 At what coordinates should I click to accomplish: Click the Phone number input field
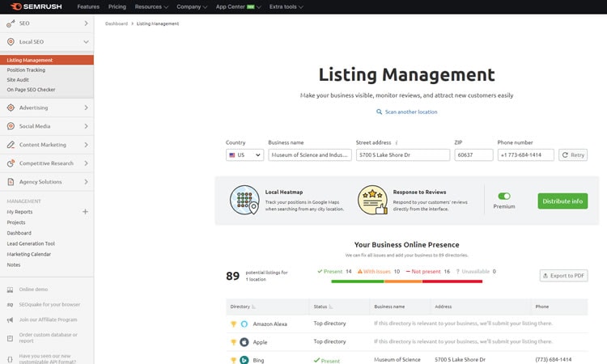click(526, 154)
